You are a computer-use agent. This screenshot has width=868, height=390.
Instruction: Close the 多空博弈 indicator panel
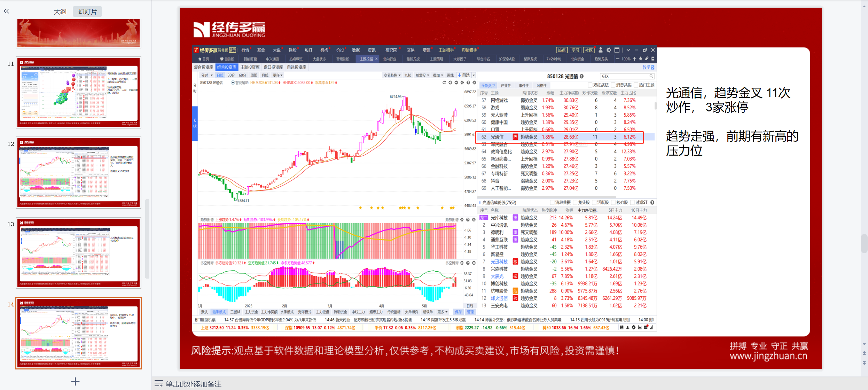[474, 263]
